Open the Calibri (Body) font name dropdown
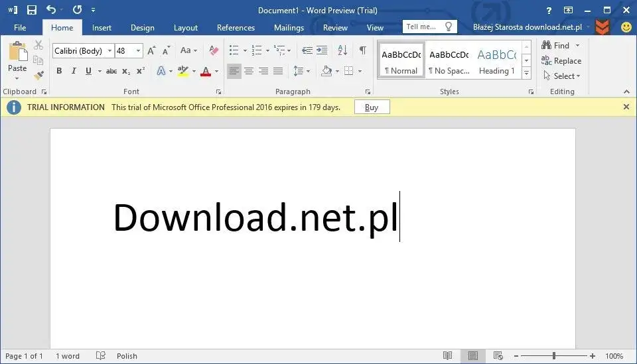The height and width of the screenshot is (364, 637). [x=109, y=51]
